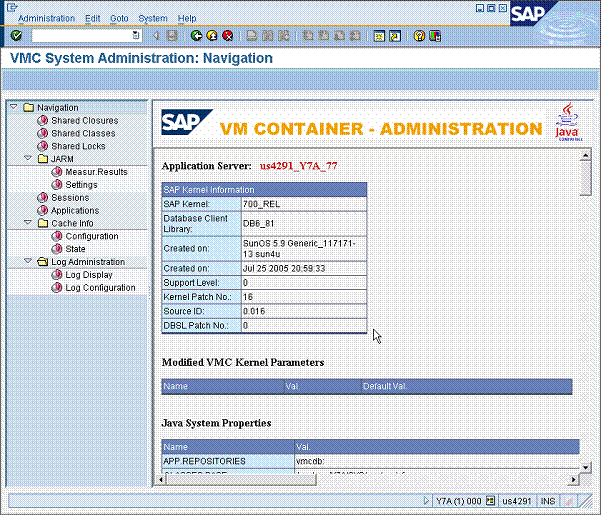Collapse the Log Administration folder node

[x=27, y=262]
